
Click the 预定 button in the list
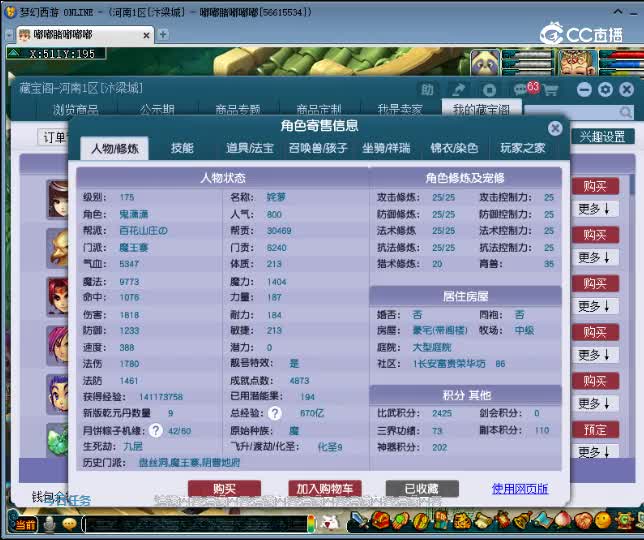[595, 430]
